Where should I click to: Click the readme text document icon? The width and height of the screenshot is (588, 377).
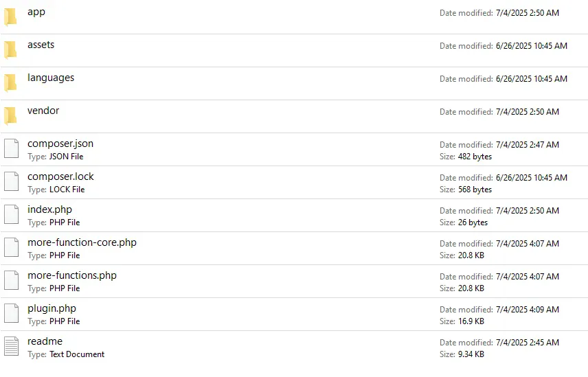pos(11,347)
